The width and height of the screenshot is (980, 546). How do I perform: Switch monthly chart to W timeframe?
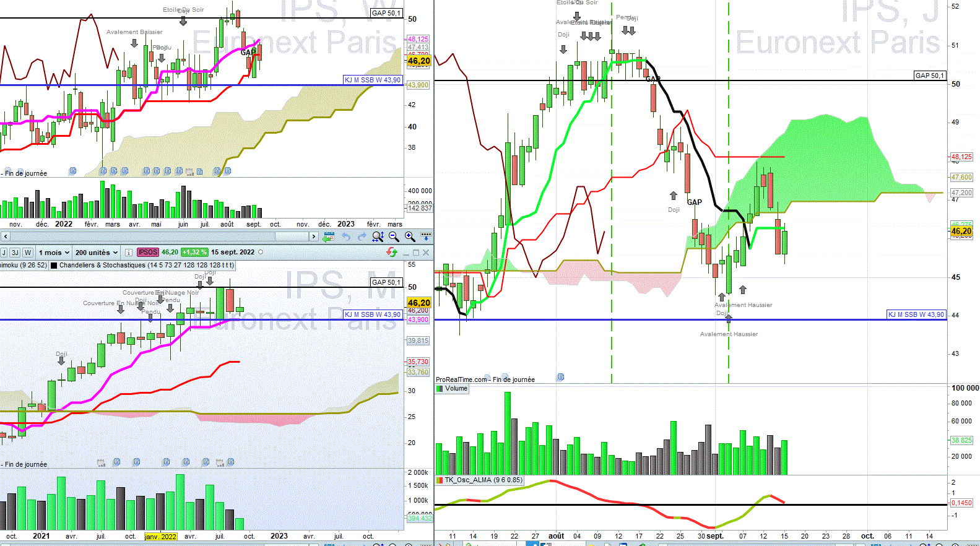tap(28, 253)
